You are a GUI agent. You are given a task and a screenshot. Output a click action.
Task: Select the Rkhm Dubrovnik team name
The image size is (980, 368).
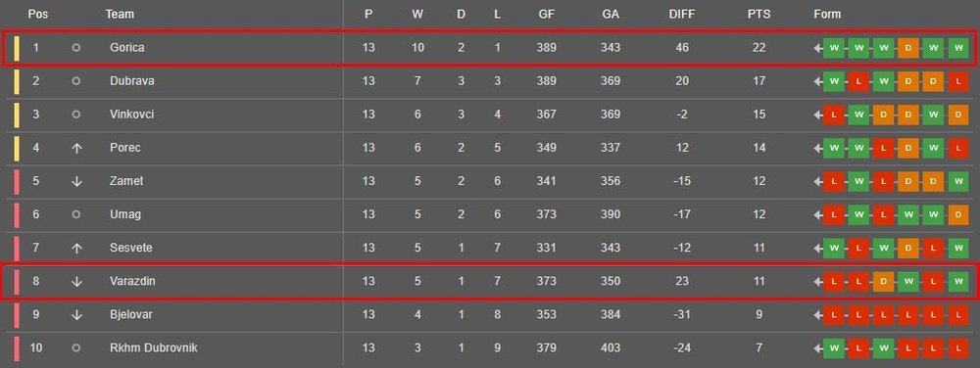[x=153, y=348]
